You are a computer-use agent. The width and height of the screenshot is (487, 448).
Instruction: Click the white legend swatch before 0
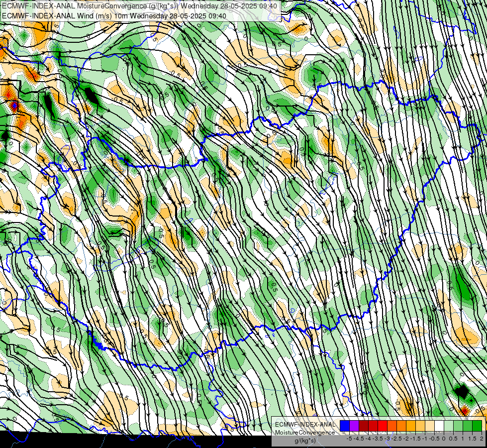439,426
